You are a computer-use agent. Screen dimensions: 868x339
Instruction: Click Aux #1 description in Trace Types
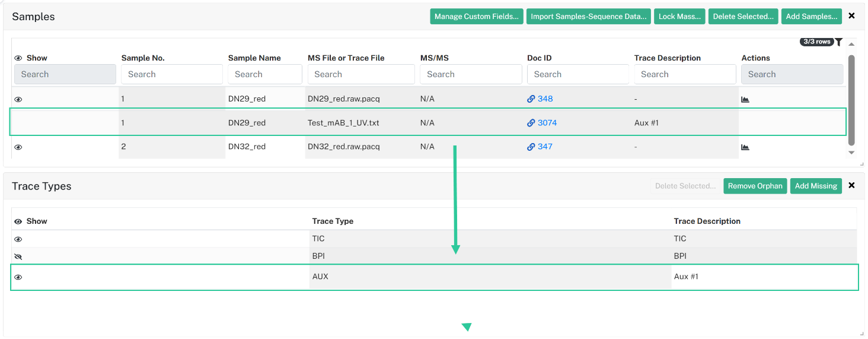pos(686,277)
